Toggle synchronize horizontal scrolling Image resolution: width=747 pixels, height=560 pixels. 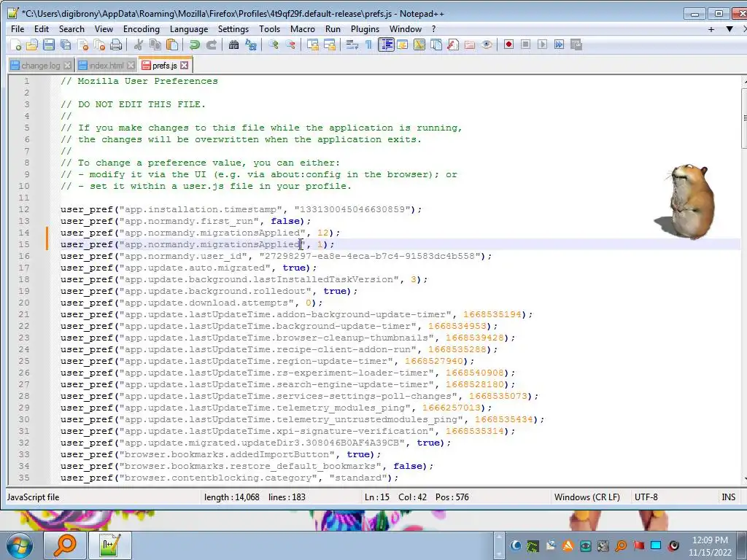[x=329, y=44]
